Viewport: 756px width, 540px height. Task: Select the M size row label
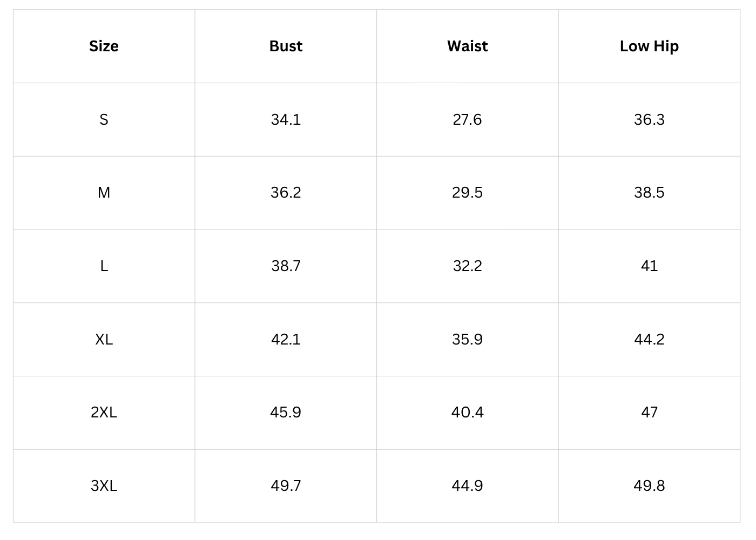click(104, 193)
